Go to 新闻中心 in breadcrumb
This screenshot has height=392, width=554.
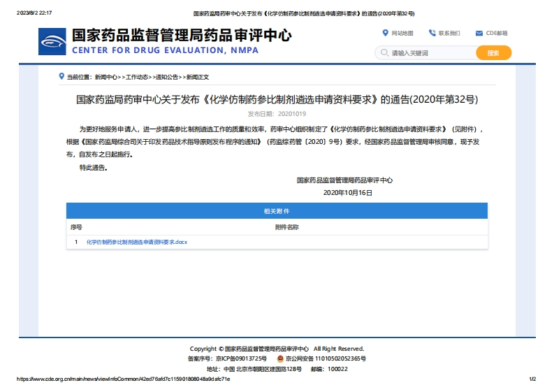[105, 77]
